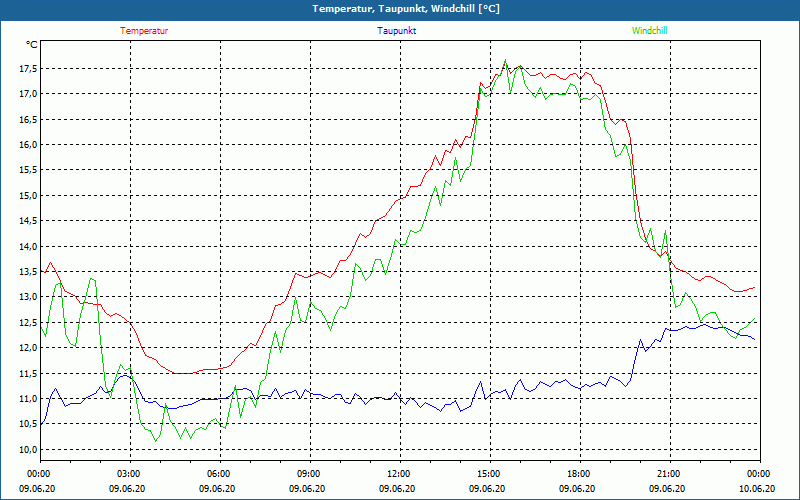Click the 10,5 y-axis value
800x500 pixels.
(29, 424)
